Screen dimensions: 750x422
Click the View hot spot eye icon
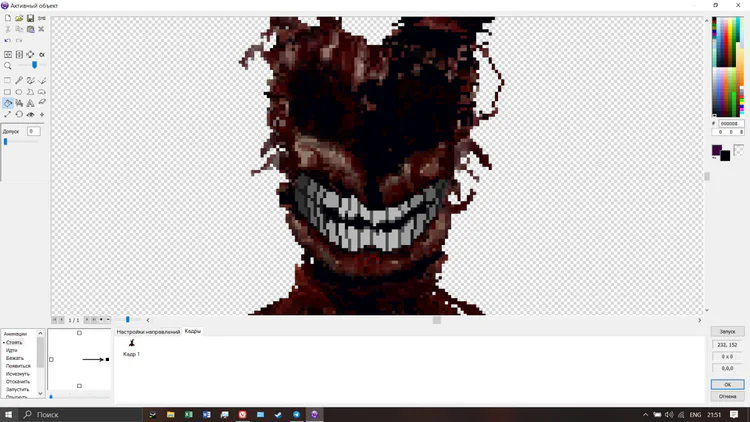[x=30, y=114]
